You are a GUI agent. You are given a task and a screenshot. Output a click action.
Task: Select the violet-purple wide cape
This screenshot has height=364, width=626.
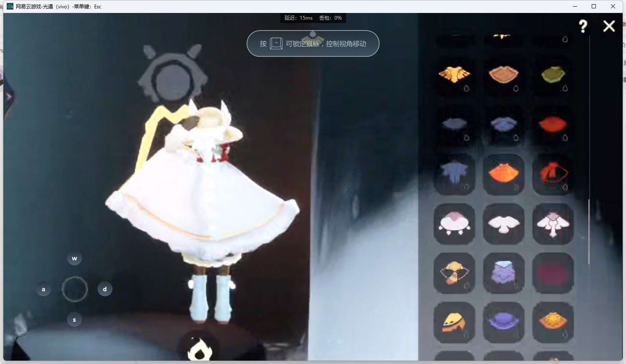504,322
